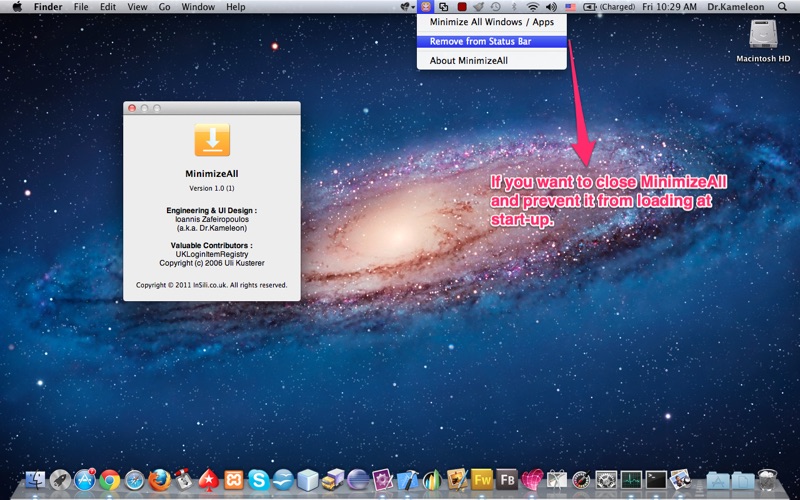Launch Eclipse from the Dock
This screenshot has width=800, height=500.
tap(358, 480)
